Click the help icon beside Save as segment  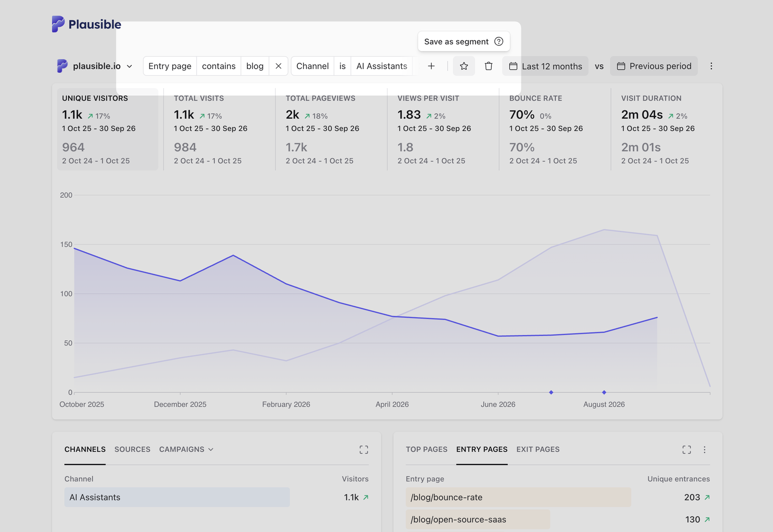(499, 42)
